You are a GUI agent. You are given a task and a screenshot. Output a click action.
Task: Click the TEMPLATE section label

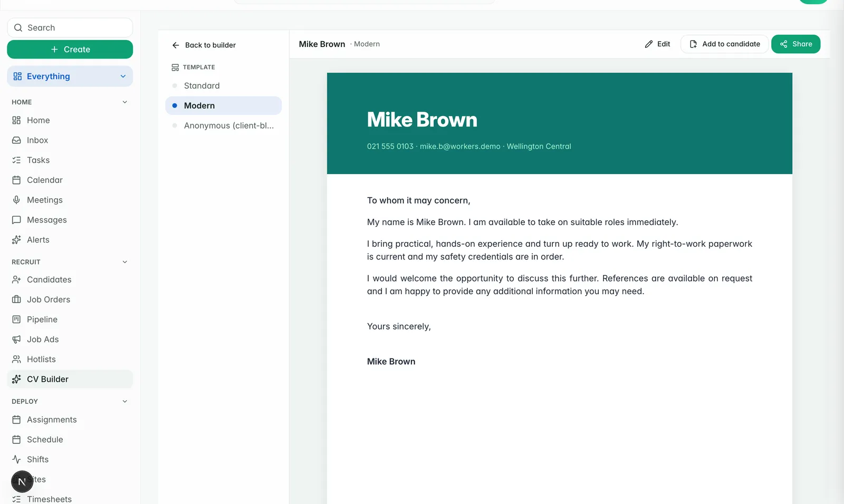[x=199, y=67]
